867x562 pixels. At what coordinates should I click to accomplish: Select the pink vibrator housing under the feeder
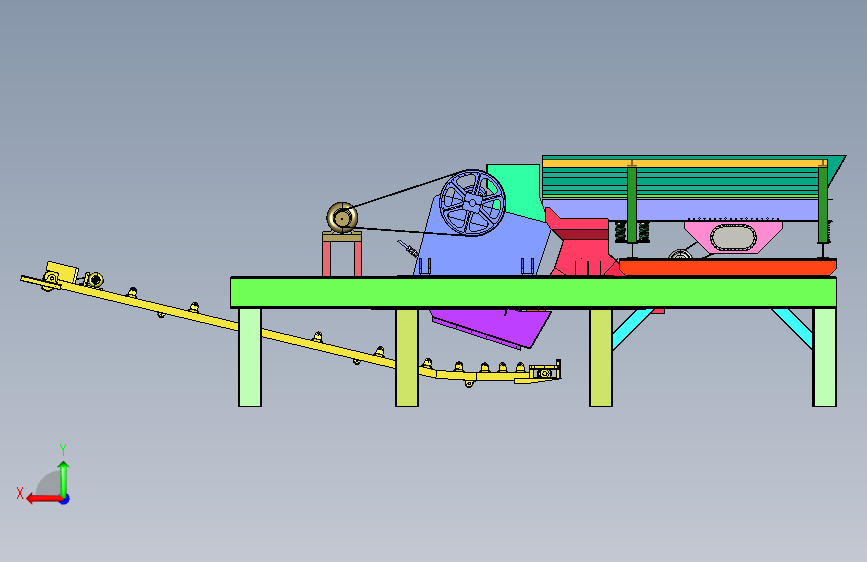[x=733, y=237]
